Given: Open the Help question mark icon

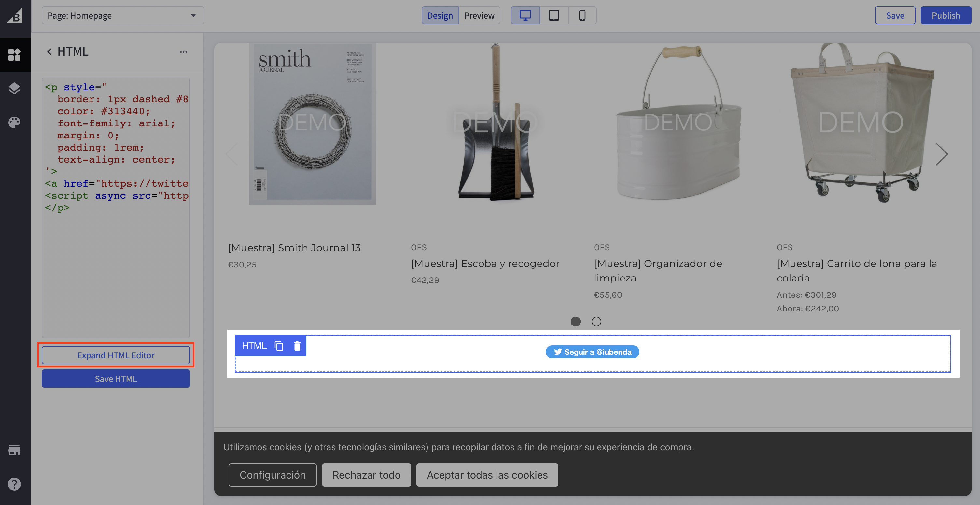Looking at the screenshot, I should click(14, 484).
